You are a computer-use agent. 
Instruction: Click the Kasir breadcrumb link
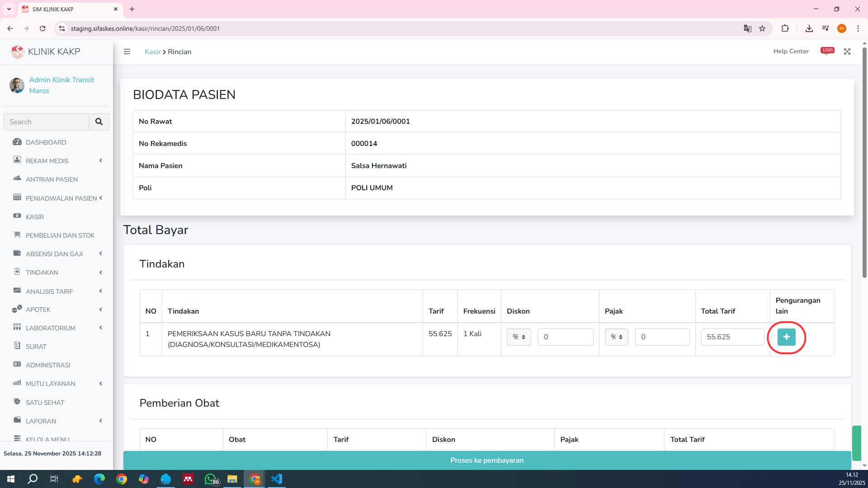click(x=152, y=52)
